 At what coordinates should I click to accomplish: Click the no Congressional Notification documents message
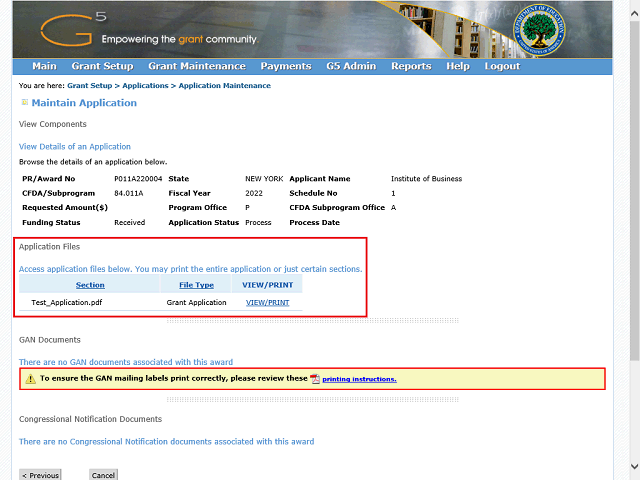[x=167, y=442]
